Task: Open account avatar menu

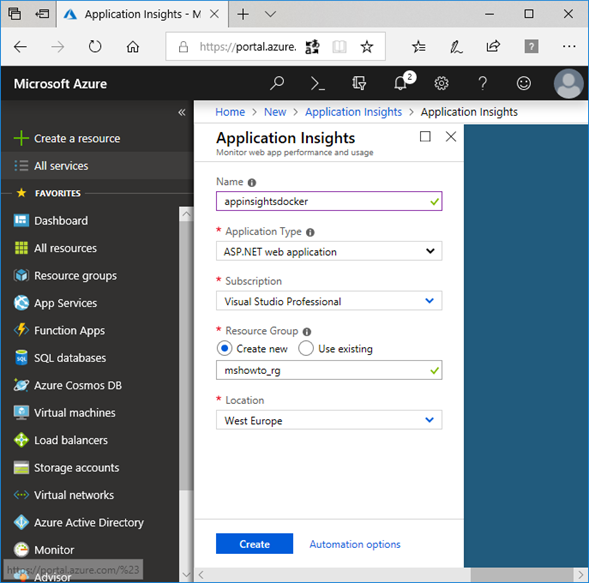Action: click(568, 83)
